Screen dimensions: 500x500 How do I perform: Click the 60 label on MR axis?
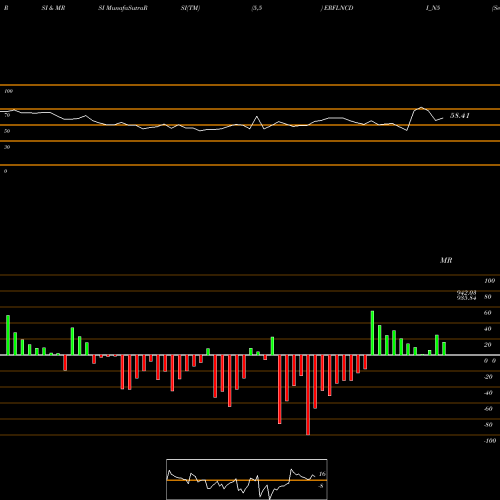pyautogui.click(x=488, y=313)
